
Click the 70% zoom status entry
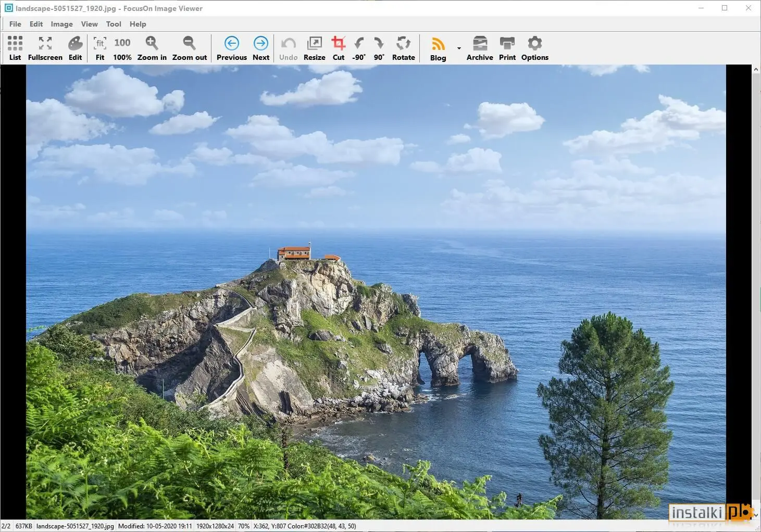click(x=243, y=526)
